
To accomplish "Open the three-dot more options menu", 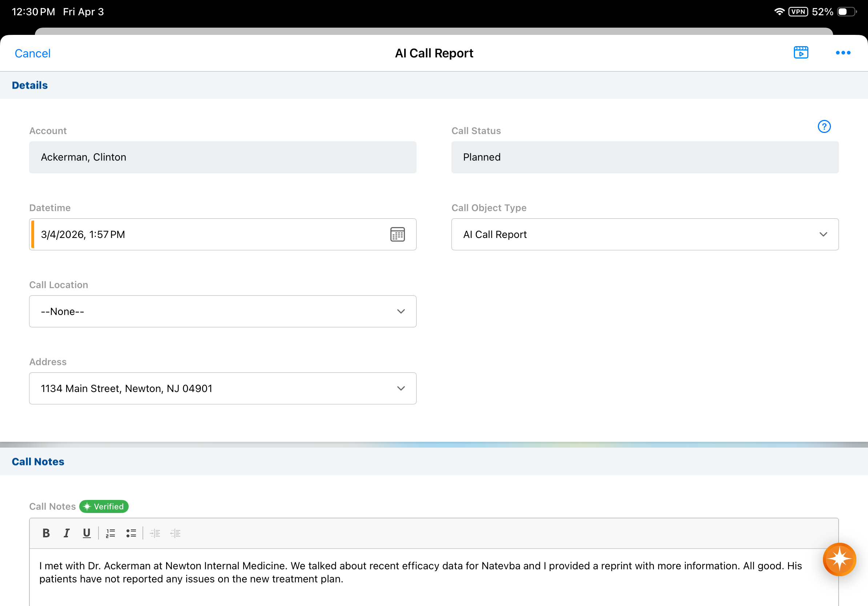I will click(x=843, y=53).
